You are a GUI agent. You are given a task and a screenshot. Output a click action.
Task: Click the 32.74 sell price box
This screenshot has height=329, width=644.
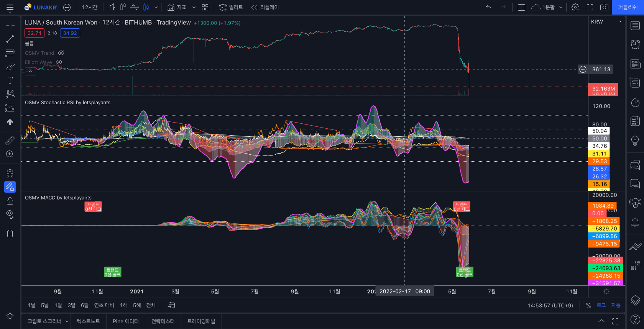(34, 33)
